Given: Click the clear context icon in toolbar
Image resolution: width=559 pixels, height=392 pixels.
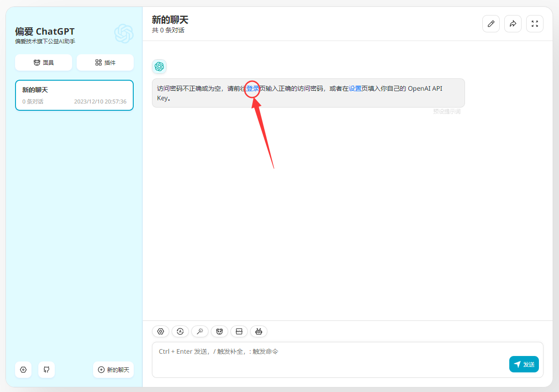Looking at the screenshot, I should tap(239, 331).
